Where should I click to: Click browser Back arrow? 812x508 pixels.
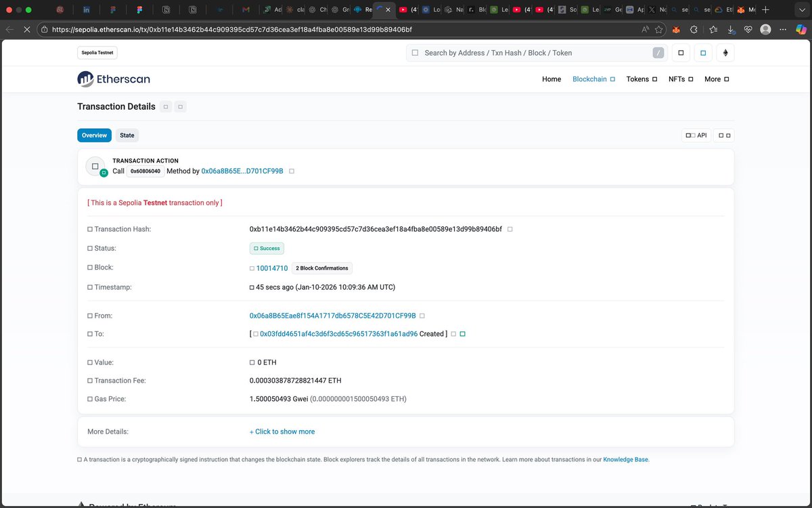point(9,30)
